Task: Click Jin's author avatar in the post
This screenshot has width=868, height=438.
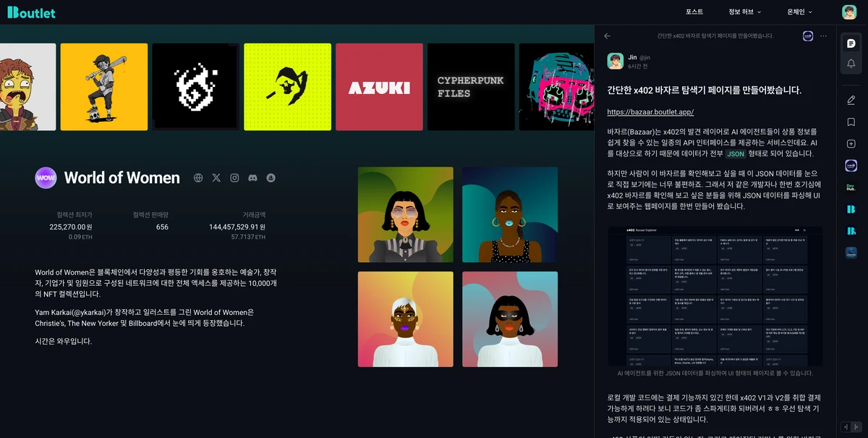Action: tap(616, 61)
